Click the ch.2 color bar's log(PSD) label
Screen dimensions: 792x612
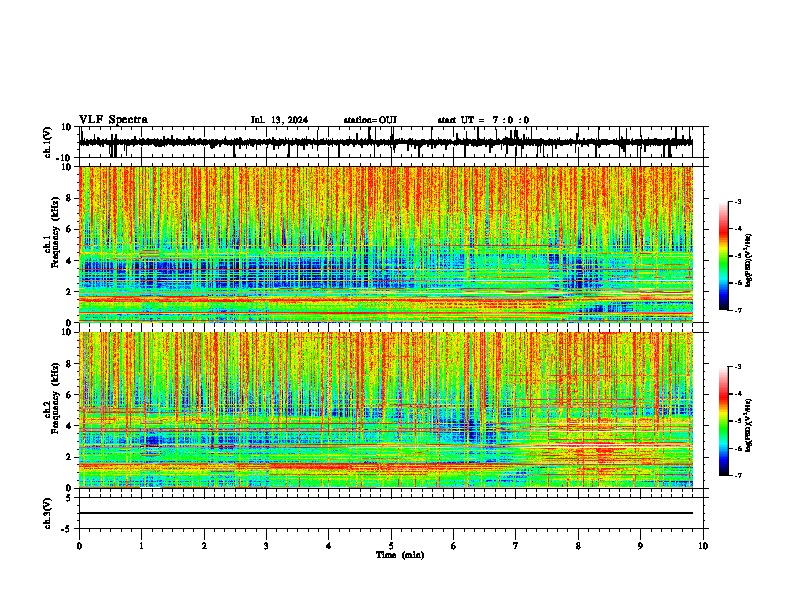749,425
